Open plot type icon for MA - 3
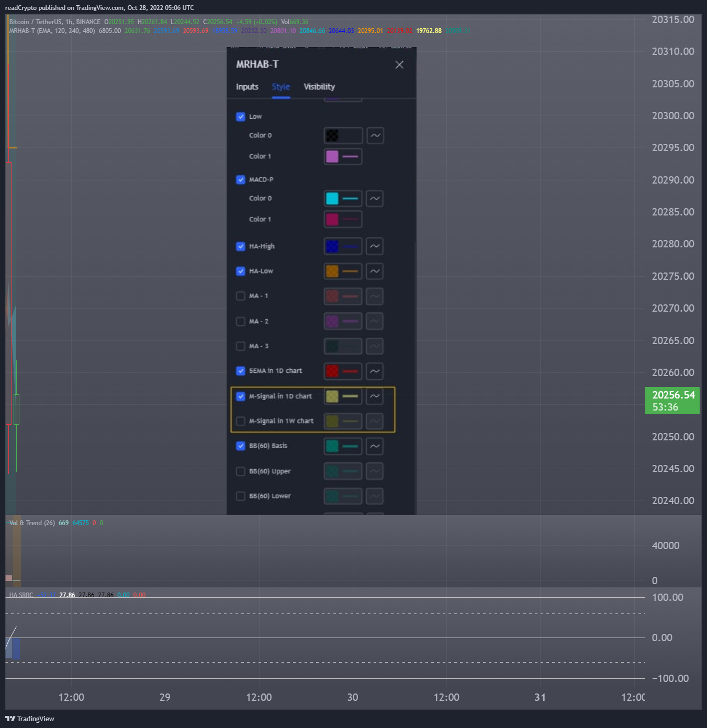Viewport: 707px width, 728px height. click(x=375, y=346)
